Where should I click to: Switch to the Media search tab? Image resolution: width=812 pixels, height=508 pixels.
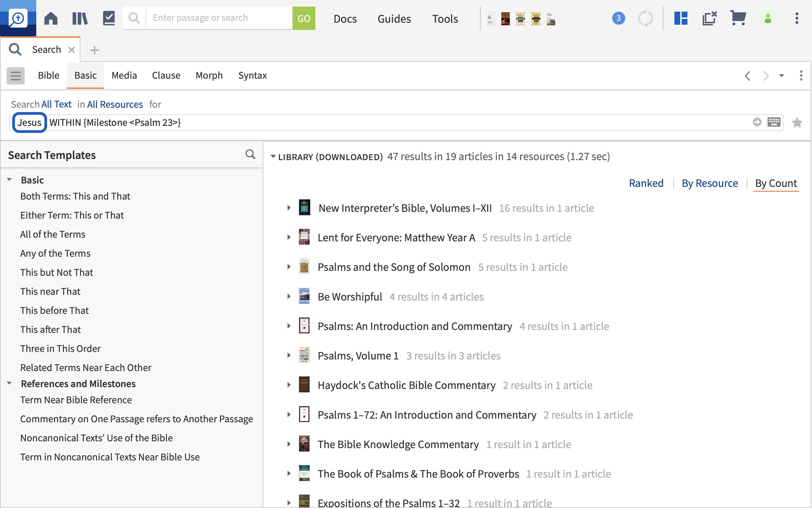(x=124, y=76)
